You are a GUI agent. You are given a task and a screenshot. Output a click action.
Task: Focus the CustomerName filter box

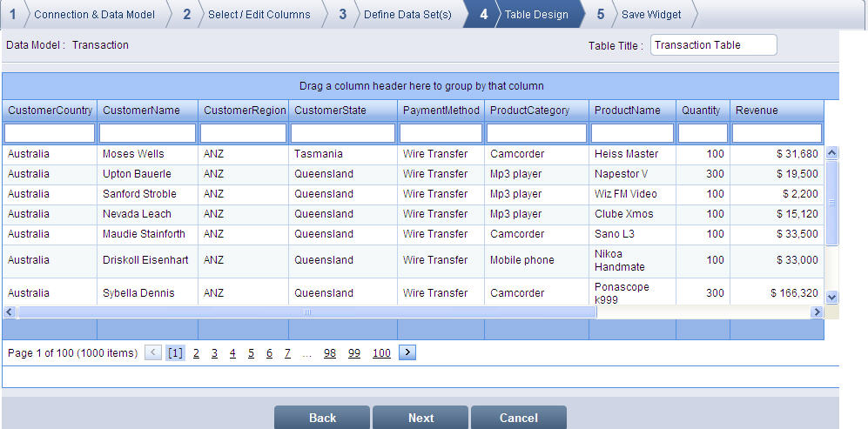pos(148,133)
